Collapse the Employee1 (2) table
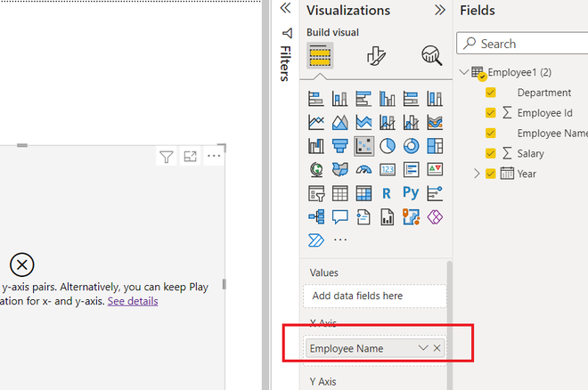 [464, 72]
